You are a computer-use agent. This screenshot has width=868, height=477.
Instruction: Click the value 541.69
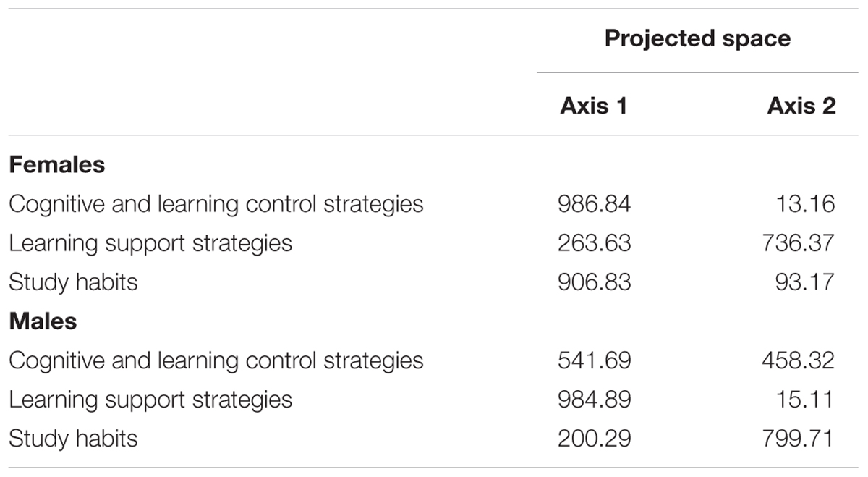pyautogui.click(x=594, y=360)
